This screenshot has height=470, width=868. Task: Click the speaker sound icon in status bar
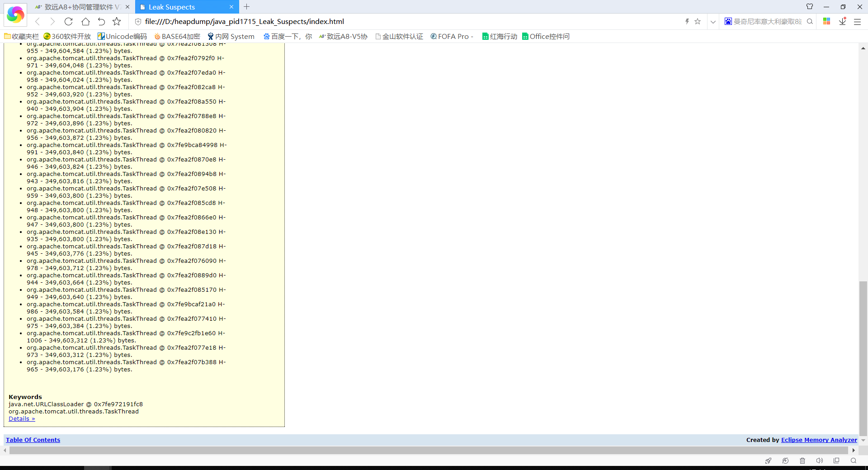click(x=819, y=461)
